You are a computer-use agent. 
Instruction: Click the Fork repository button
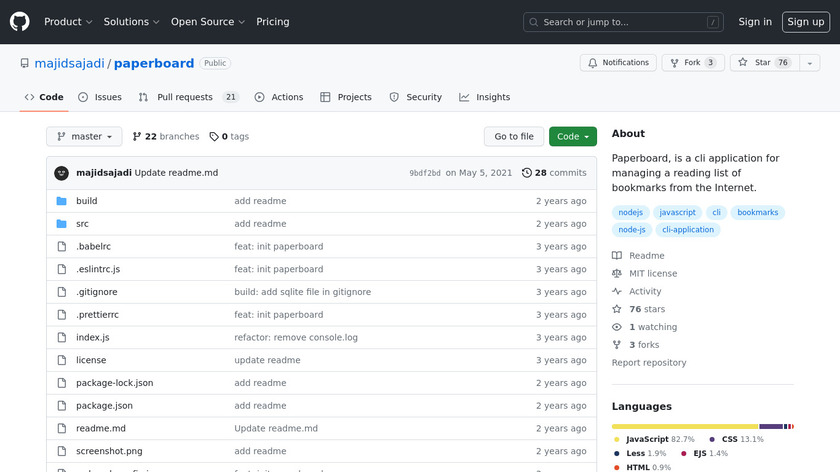tap(692, 63)
